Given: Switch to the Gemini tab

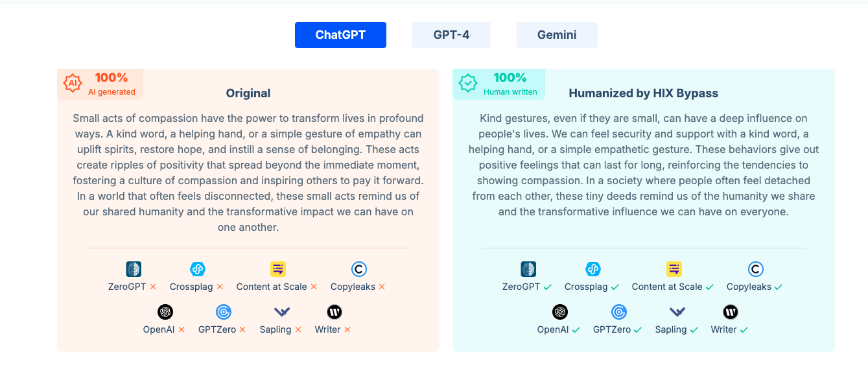Looking at the screenshot, I should tap(557, 35).
